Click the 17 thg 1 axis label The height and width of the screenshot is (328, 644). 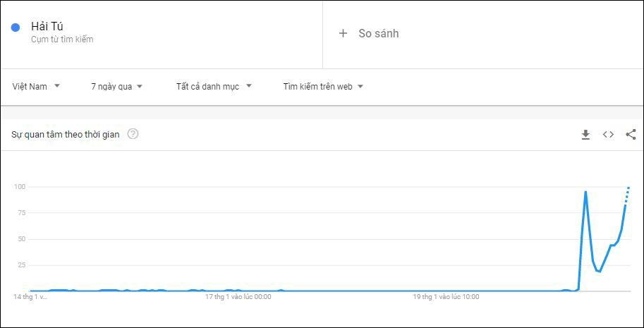238,297
